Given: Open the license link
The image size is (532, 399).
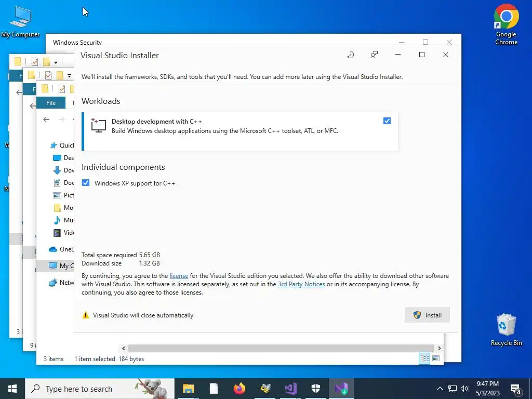Looking at the screenshot, I should tap(179, 276).
